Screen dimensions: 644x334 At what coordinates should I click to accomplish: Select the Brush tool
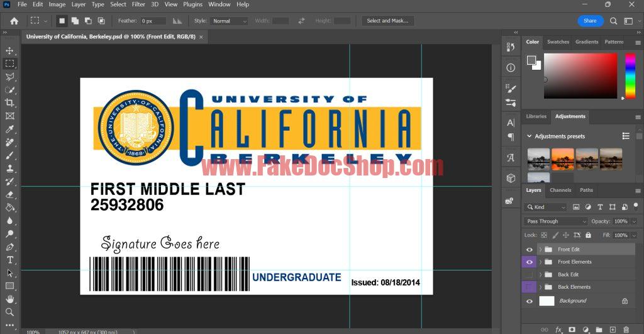(9, 155)
